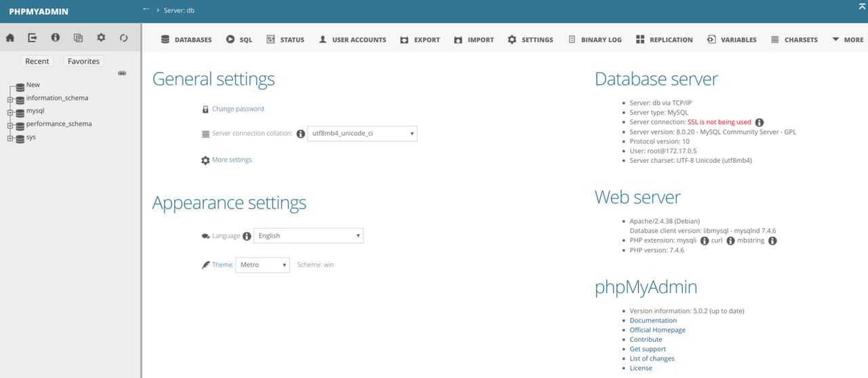Click the sys database cylinder icon
The height and width of the screenshot is (378, 868).
click(x=20, y=138)
